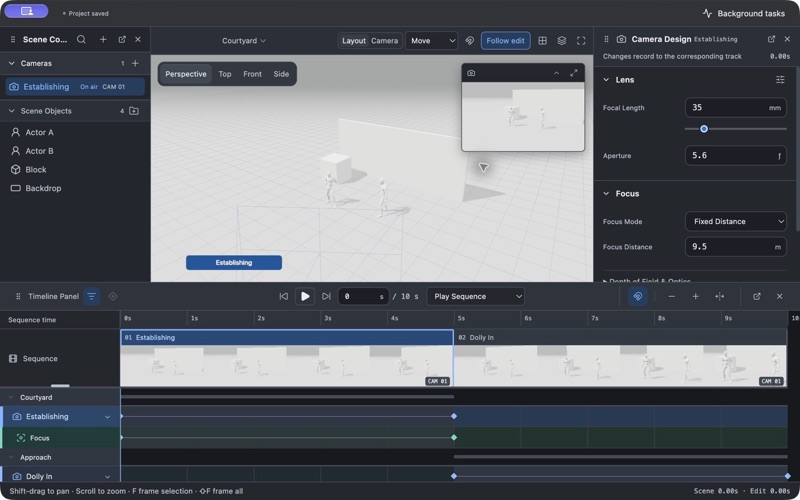Click the Establishing track end keyframe
Screen dimensions: 800x500
pos(454,416)
